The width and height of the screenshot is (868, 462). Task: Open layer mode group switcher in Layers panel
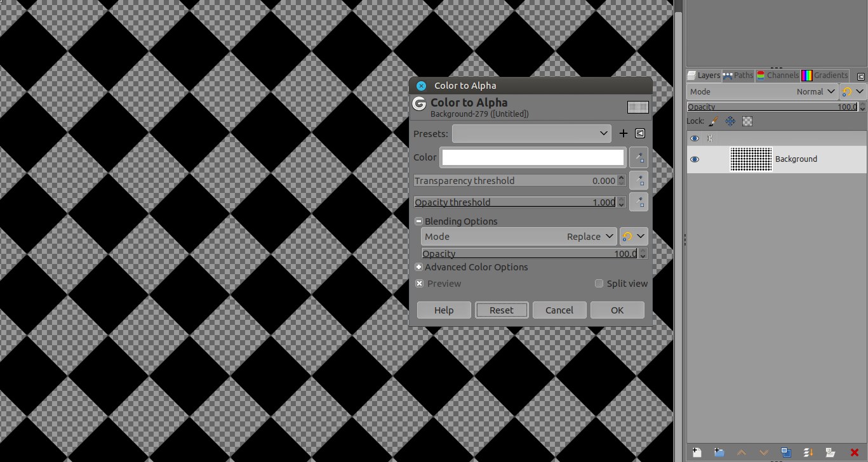click(x=853, y=91)
